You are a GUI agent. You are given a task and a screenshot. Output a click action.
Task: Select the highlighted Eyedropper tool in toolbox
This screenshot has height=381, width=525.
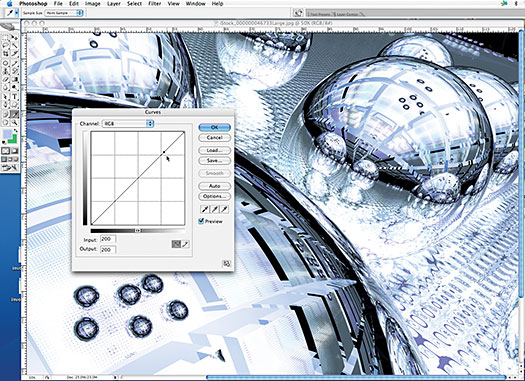14,114
